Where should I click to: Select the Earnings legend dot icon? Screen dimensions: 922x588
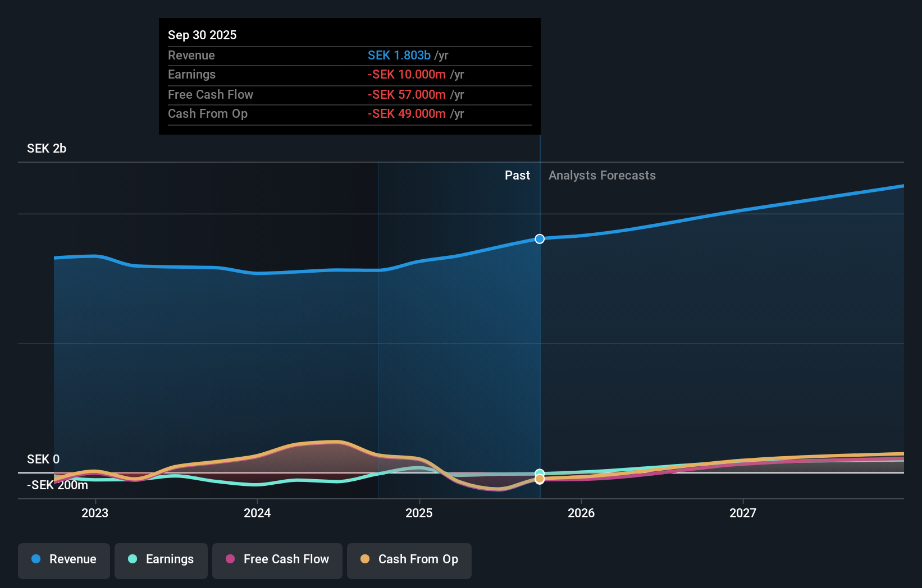click(131, 559)
